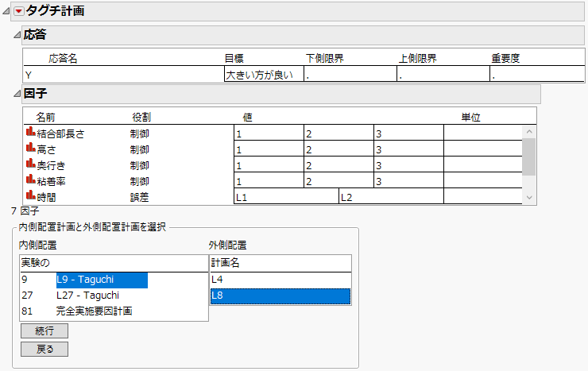Click the factor name 粘着率
The height and width of the screenshot is (371, 588).
pos(51,182)
